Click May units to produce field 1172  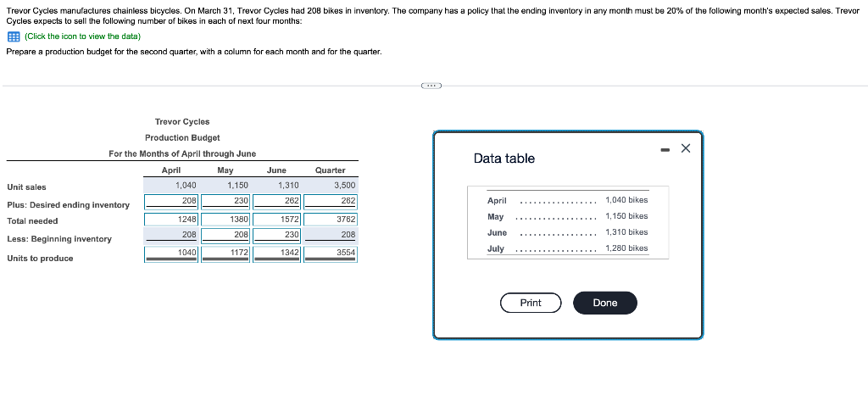click(225, 253)
